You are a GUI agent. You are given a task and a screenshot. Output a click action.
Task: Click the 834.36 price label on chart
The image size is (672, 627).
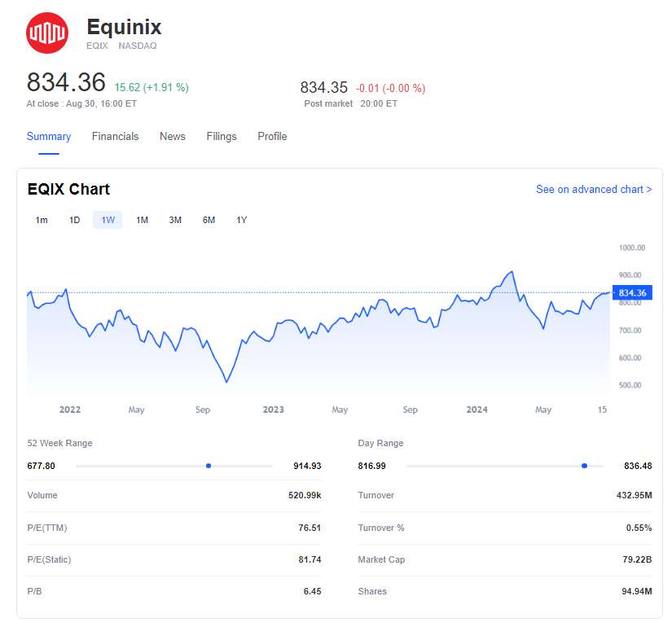(632, 292)
